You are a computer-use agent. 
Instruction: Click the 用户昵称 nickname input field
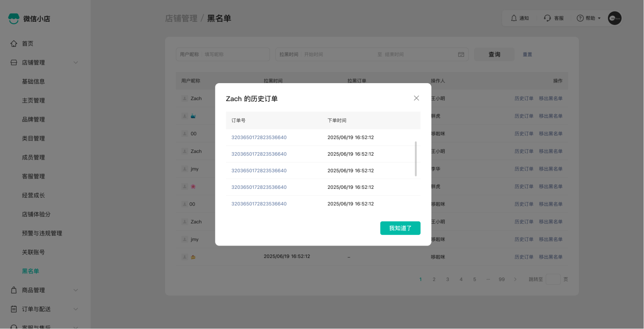point(235,55)
